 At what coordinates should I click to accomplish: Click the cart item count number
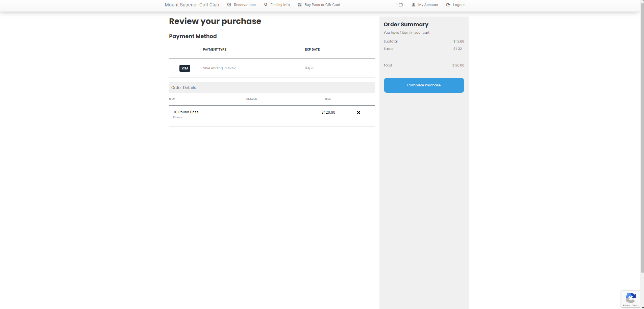pyautogui.click(x=397, y=5)
